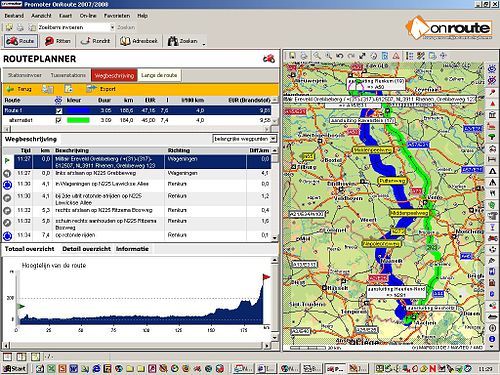Image resolution: width=500 pixels, height=375 pixels.
Task: Click the red pin icon in map sidebar
Action: [492, 92]
